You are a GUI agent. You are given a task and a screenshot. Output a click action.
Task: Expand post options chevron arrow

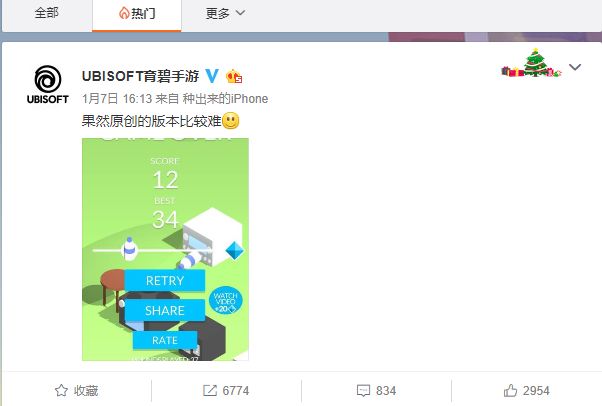575,67
